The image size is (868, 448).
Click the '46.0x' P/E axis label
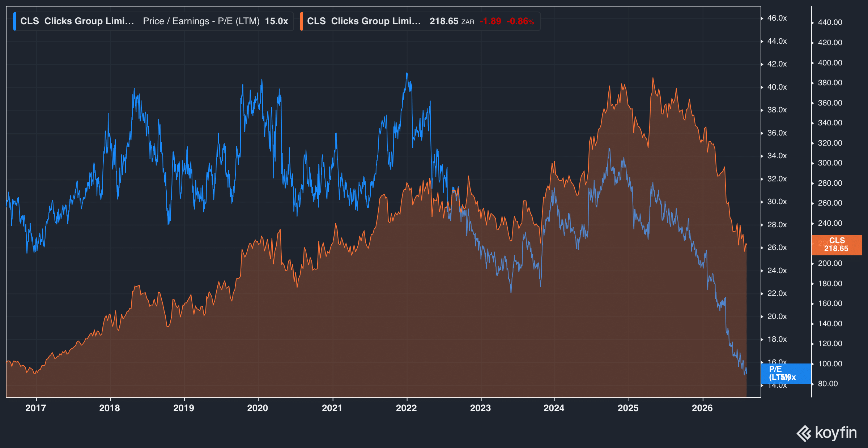(777, 18)
